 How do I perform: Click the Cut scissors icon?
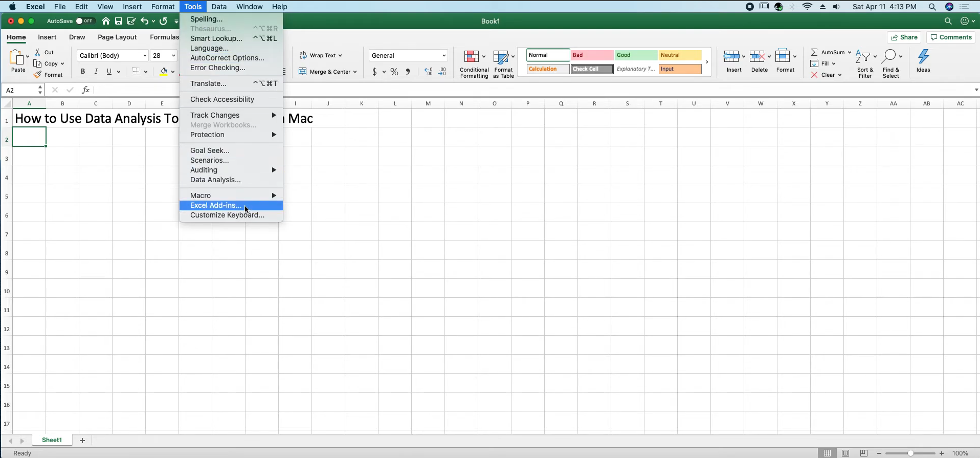pyautogui.click(x=37, y=52)
